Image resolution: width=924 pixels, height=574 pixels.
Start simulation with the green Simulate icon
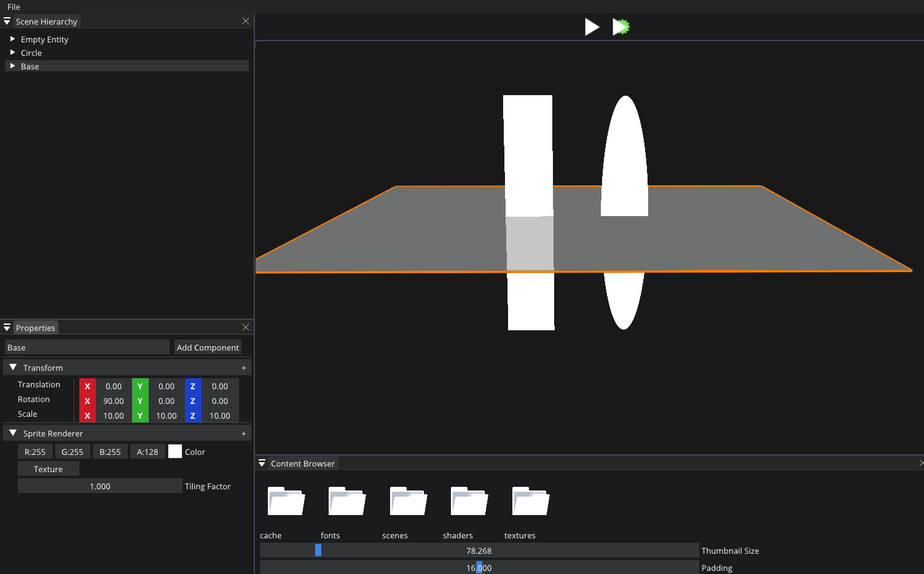(621, 26)
